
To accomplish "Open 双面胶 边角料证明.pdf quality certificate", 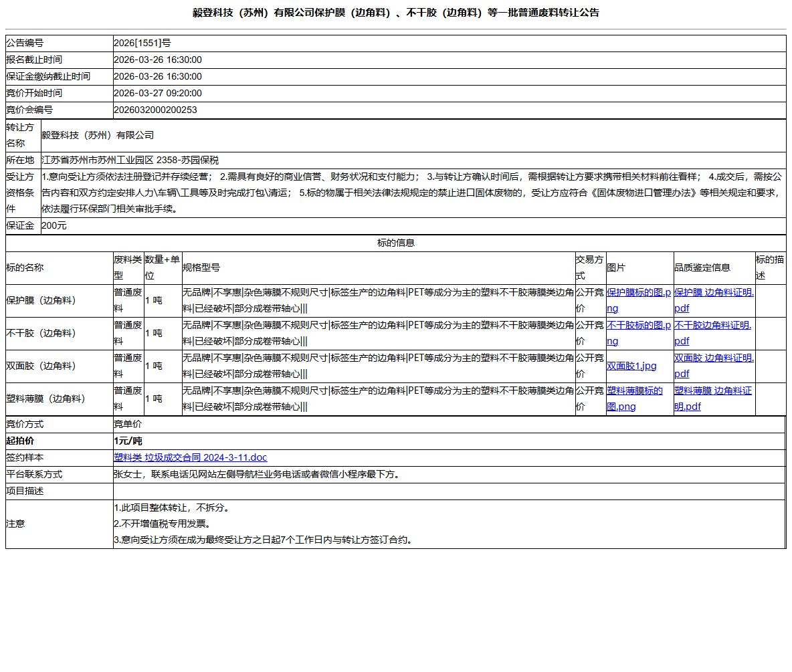I will click(712, 366).
